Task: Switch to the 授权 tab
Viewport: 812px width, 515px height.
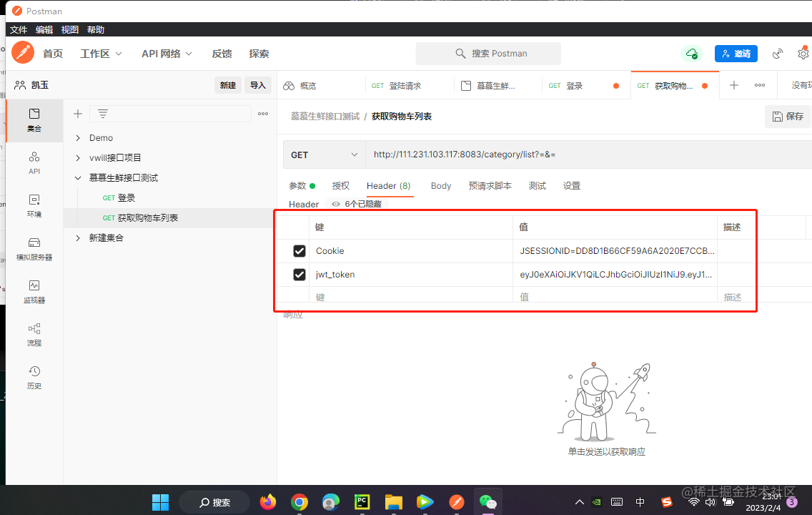Action: (x=341, y=185)
